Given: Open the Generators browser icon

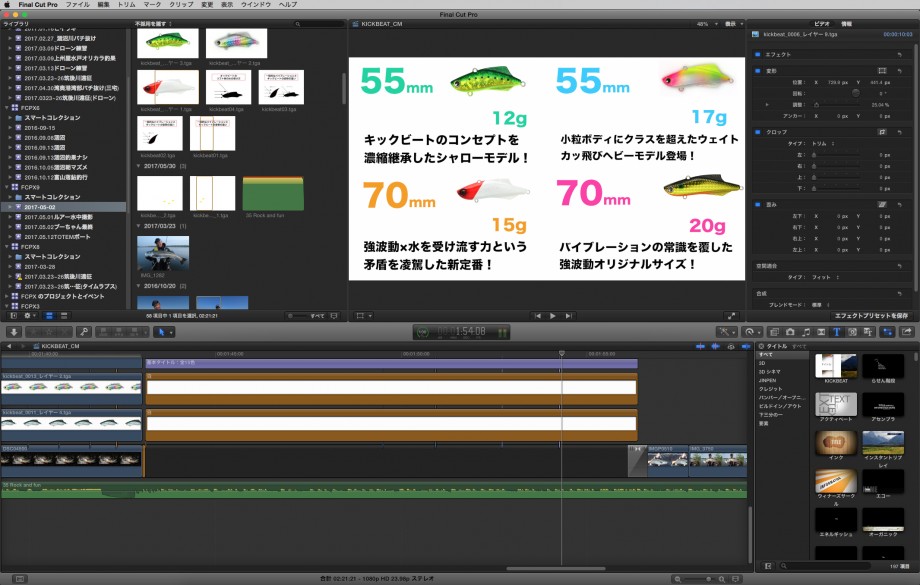Looking at the screenshot, I should (x=853, y=332).
